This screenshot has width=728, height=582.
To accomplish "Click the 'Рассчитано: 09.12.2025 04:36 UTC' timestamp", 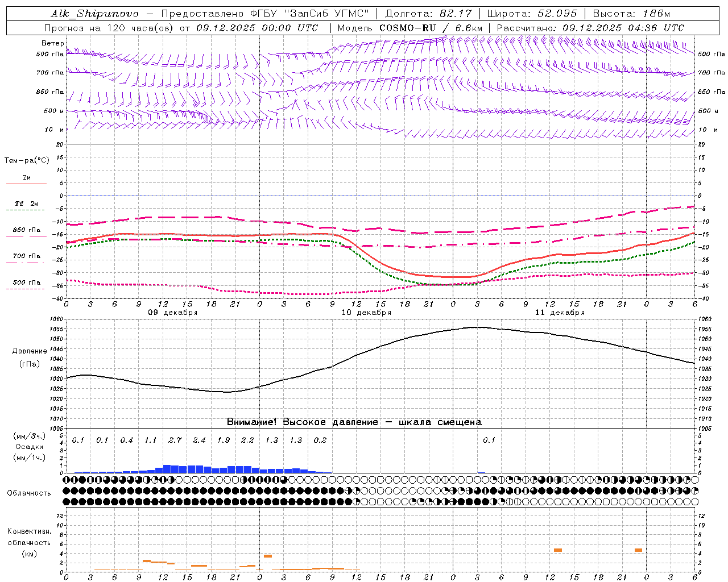I will click(590, 28).
